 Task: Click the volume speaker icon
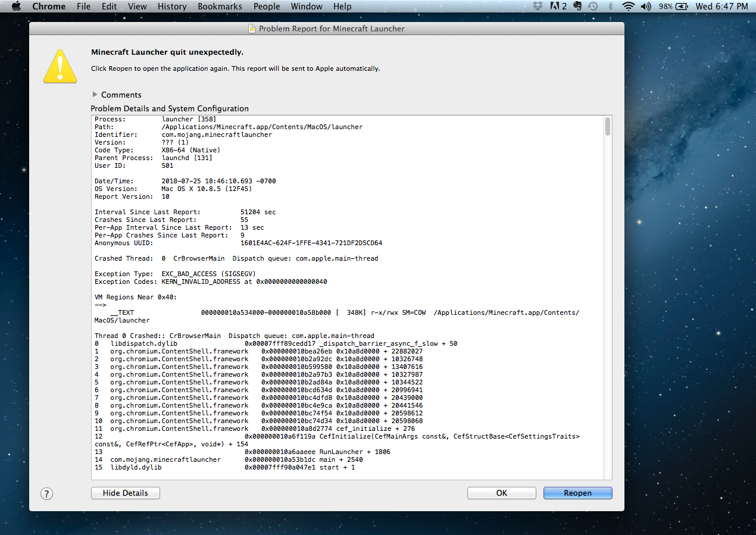click(646, 7)
